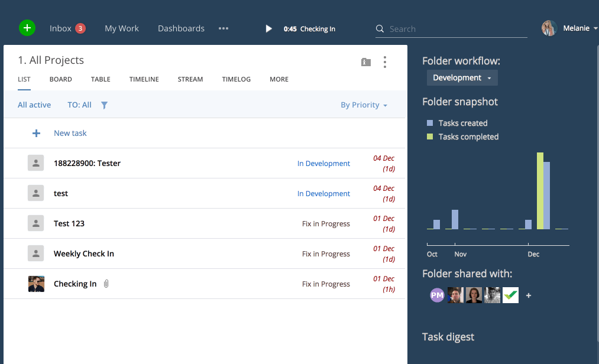
Task: Click the green checkmark shared avatar
Action: point(510,295)
